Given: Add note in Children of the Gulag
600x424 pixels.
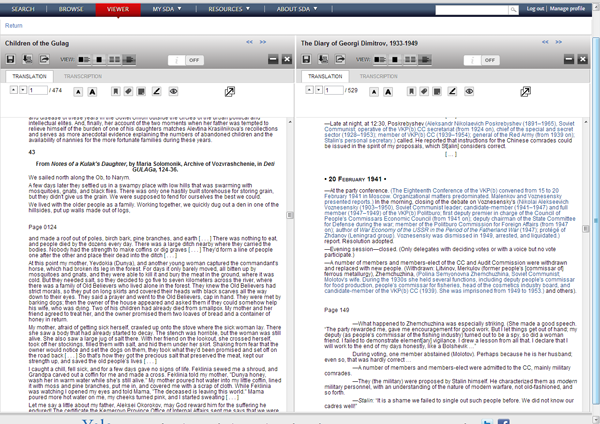Looking at the screenshot, I should (141, 91).
